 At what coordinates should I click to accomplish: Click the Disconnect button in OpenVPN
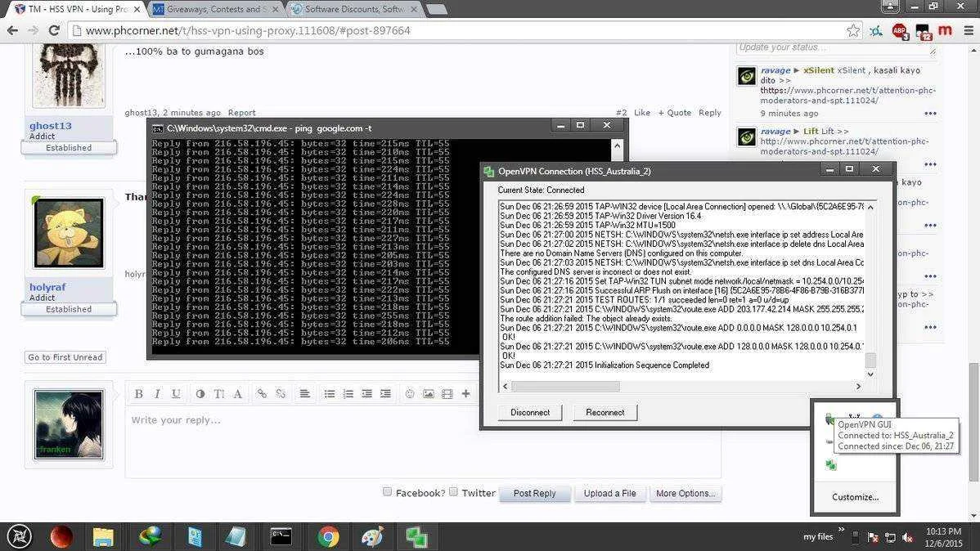point(530,412)
